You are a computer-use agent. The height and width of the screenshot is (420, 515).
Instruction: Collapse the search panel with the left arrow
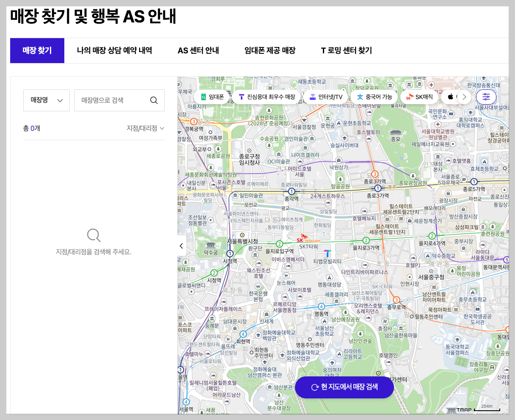[x=181, y=246]
